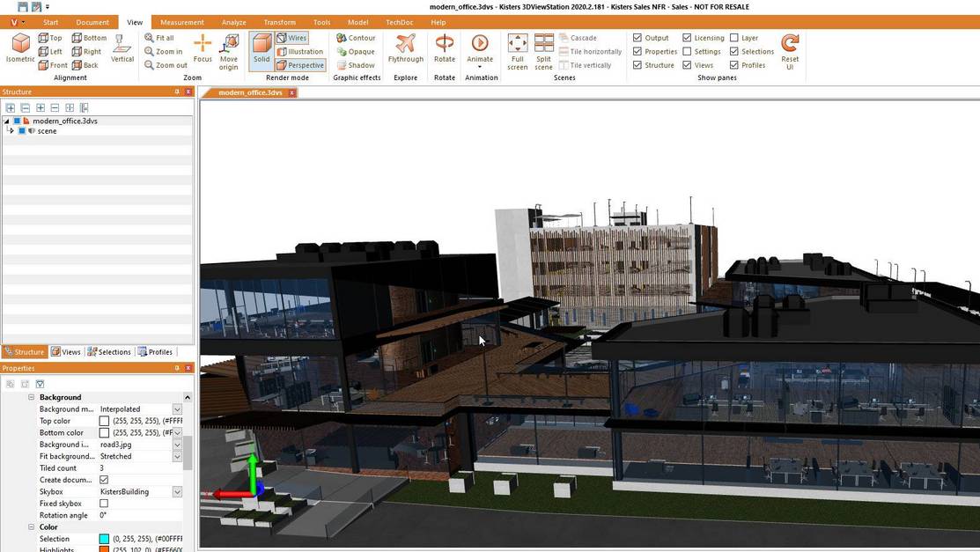The height and width of the screenshot is (552, 980).
Task: Switch to the Profiles panel tab
Action: [x=155, y=352]
